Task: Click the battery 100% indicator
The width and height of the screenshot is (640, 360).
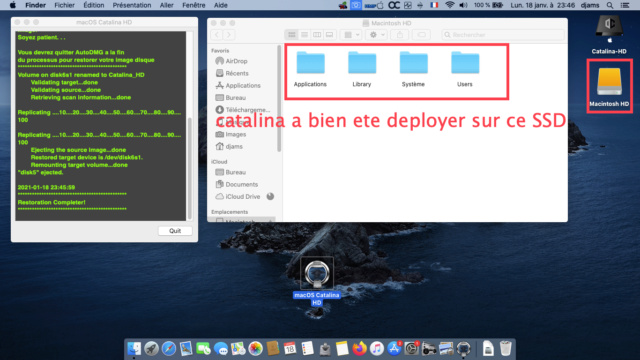Action: pos(488,5)
